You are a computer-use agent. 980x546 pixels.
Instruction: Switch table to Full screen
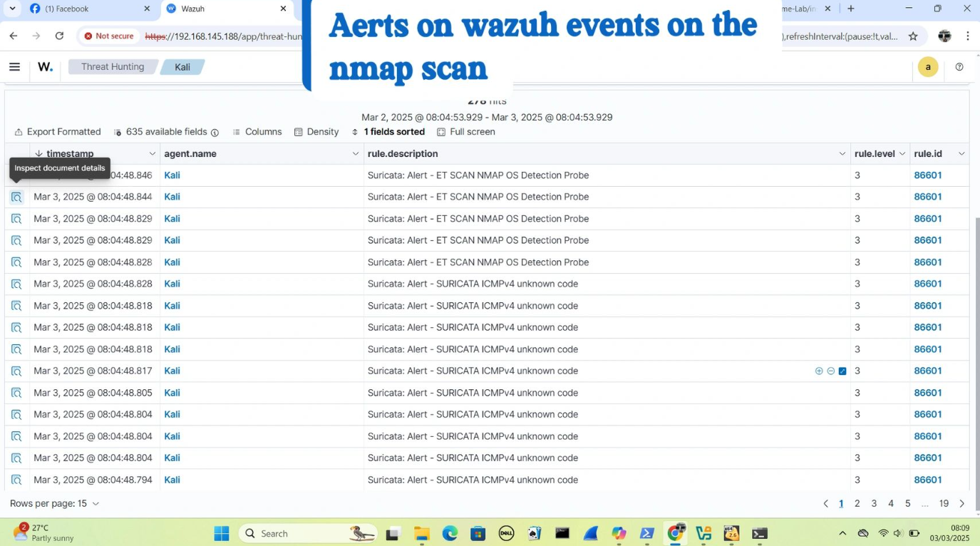pos(465,132)
